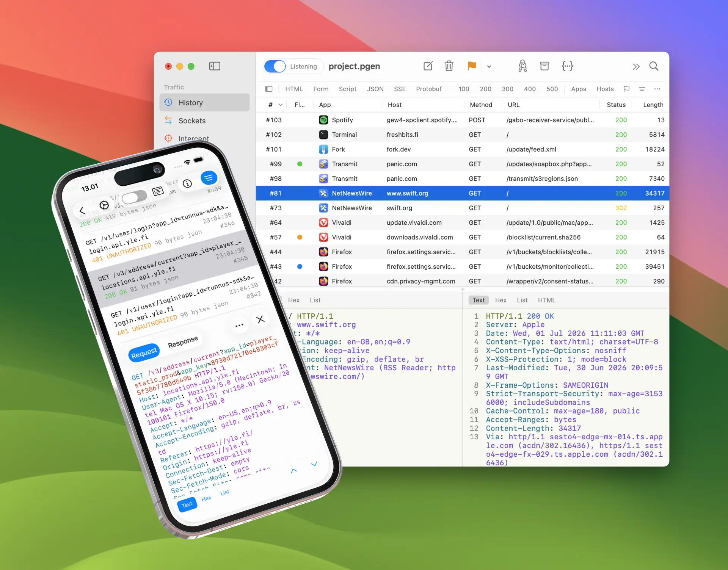The image size is (728, 570).
Task: Select the Terminal freshbits.fi row
Action: coord(463,135)
